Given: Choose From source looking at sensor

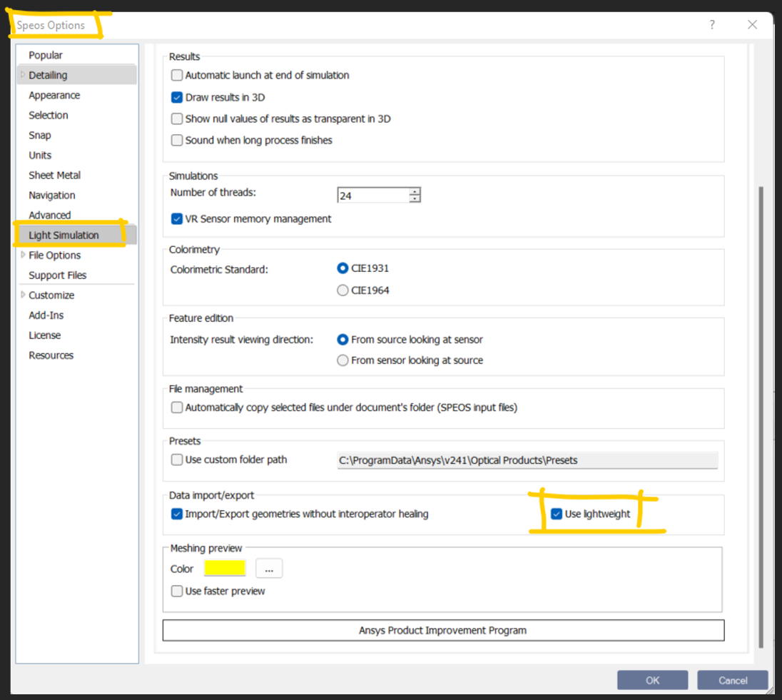Looking at the screenshot, I should [x=342, y=340].
